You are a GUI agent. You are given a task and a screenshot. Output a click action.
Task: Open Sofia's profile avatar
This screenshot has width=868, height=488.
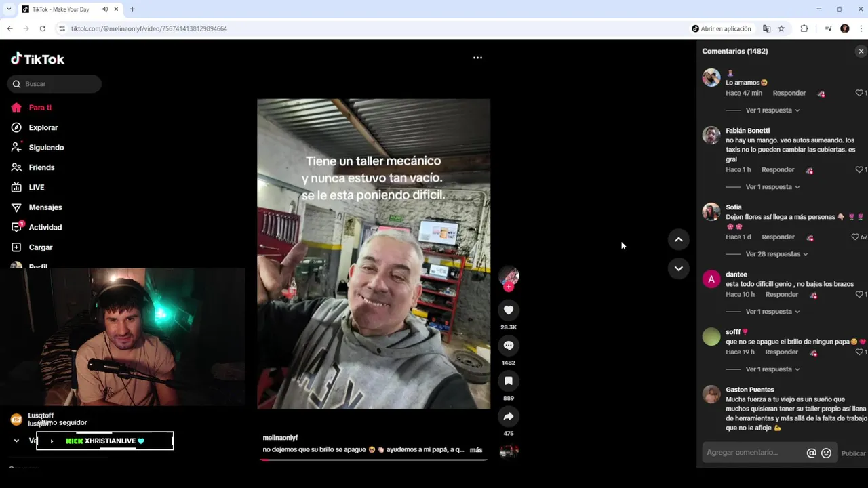click(x=711, y=211)
